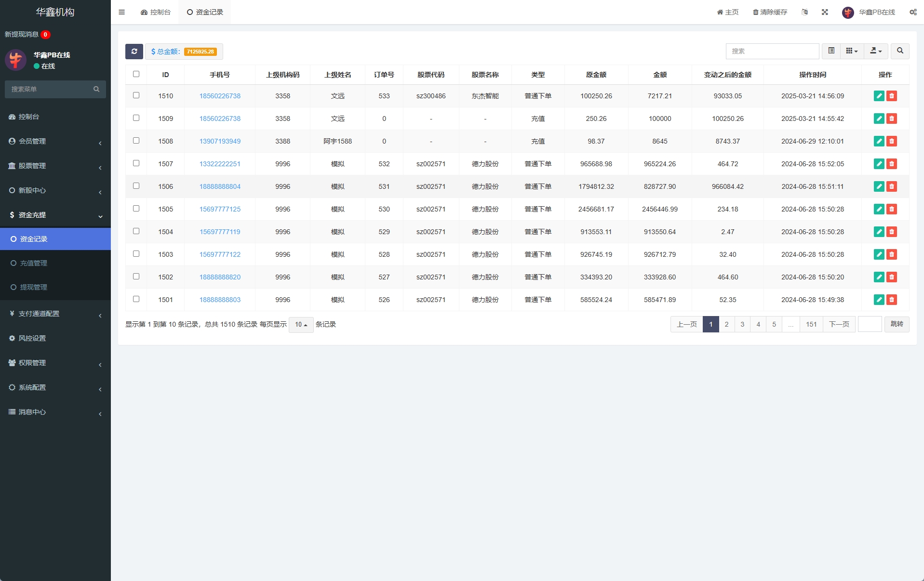Select the checkbox for row ID 1503
Viewport: 924px width, 581px height.
pos(136,254)
